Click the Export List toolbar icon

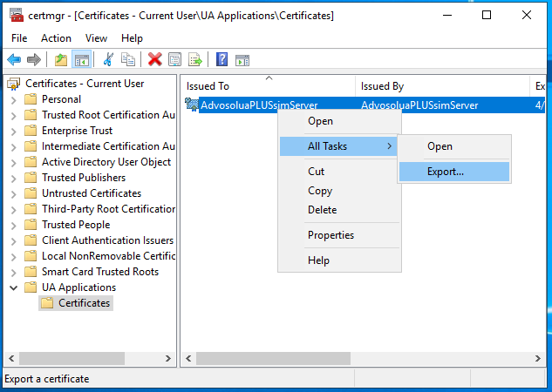pyautogui.click(x=195, y=59)
